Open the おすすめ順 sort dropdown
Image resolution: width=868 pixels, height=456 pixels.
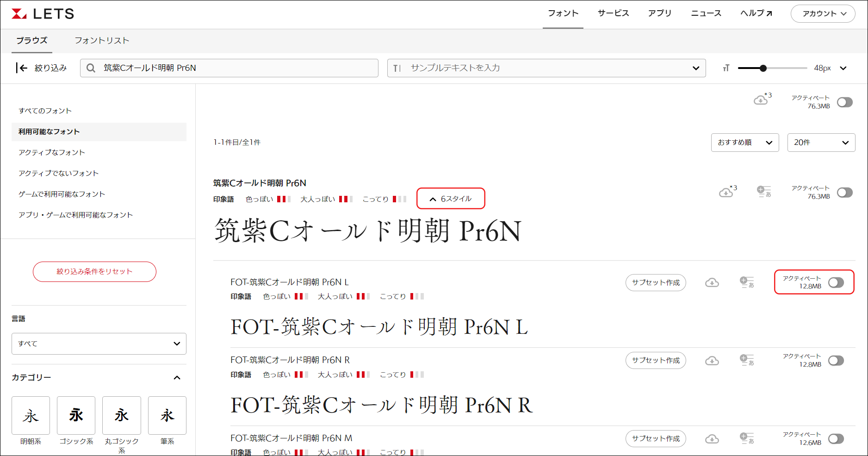pyautogui.click(x=744, y=143)
